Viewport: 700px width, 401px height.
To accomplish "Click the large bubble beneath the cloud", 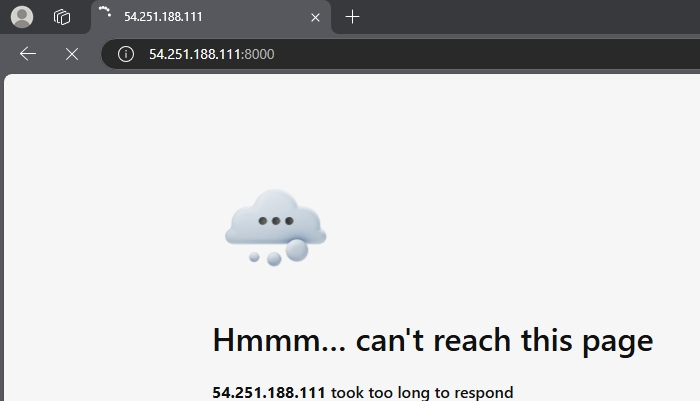I will click(297, 251).
